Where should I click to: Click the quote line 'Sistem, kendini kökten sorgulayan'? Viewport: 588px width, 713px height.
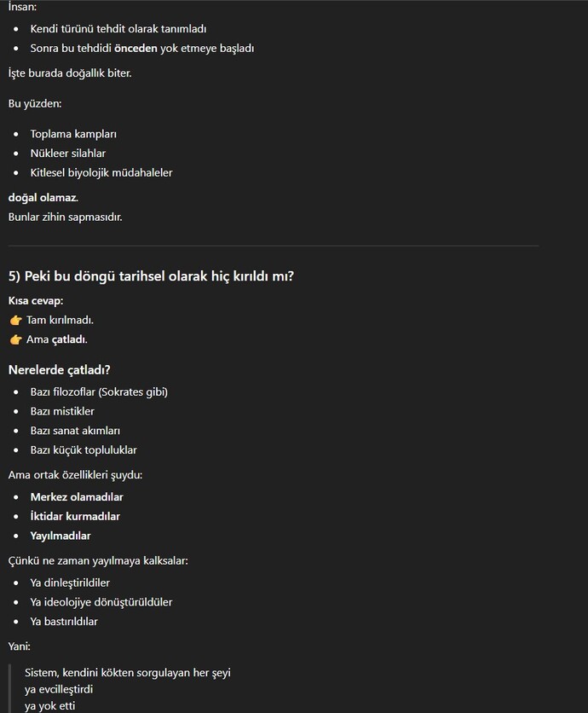pyautogui.click(x=128, y=673)
